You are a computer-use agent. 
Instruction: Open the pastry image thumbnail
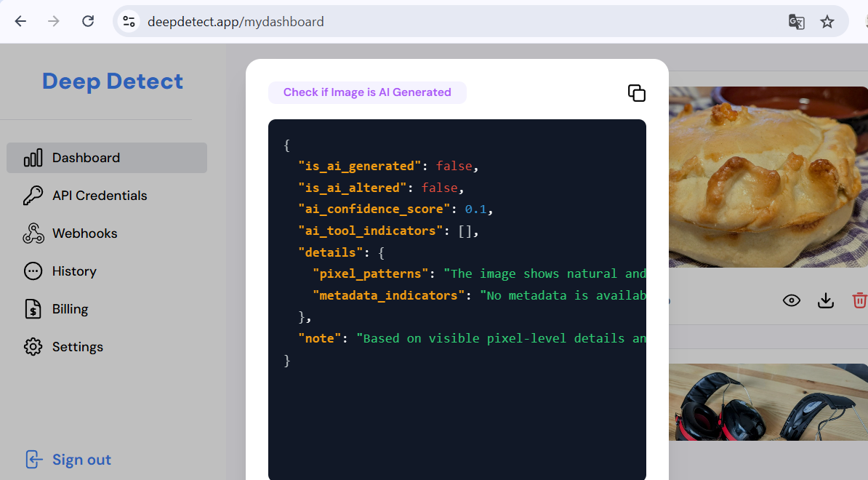tap(768, 177)
